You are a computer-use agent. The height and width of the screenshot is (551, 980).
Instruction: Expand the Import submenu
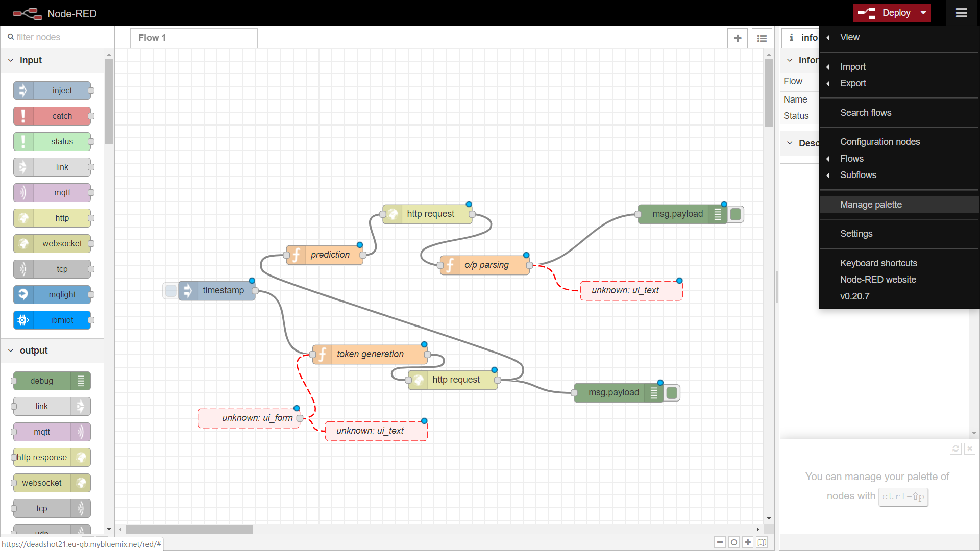tap(899, 67)
